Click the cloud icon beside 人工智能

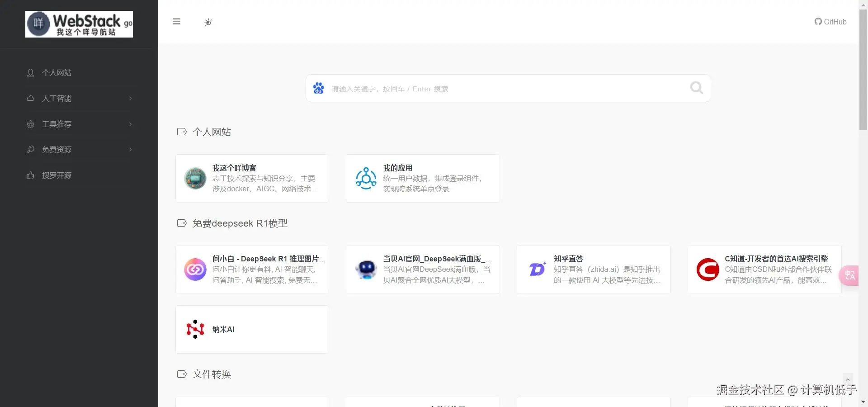(x=30, y=99)
